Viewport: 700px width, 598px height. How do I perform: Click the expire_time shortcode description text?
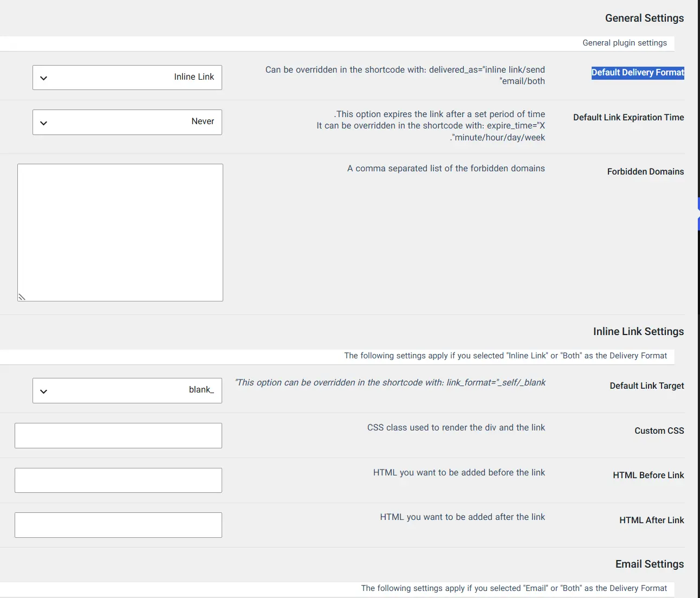[431, 126]
